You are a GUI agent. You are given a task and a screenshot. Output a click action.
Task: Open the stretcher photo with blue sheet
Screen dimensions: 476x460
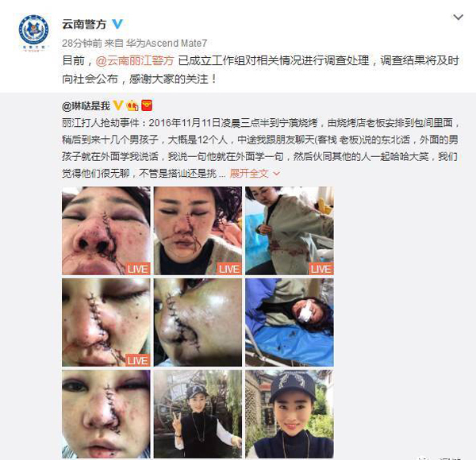click(x=290, y=323)
